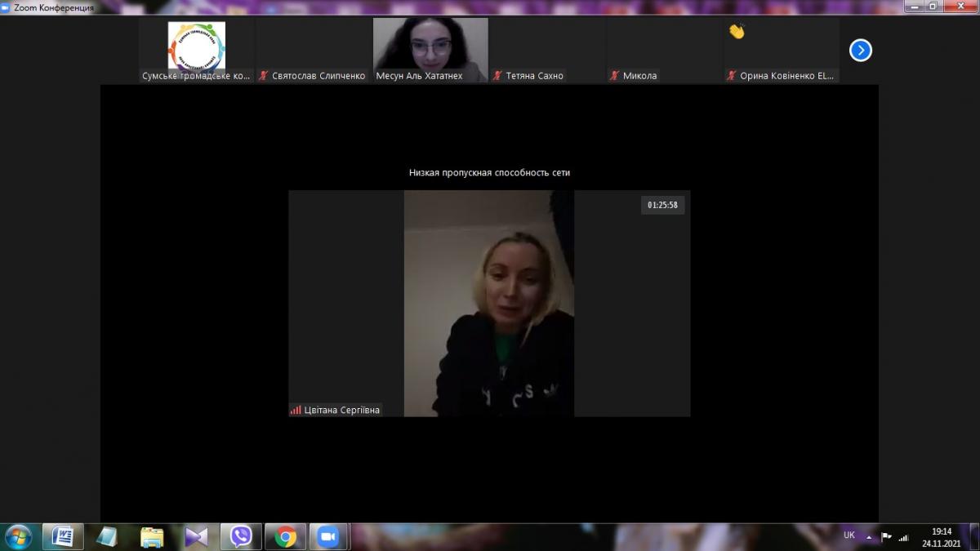Switch the UK keyboard language indicator

click(x=849, y=535)
